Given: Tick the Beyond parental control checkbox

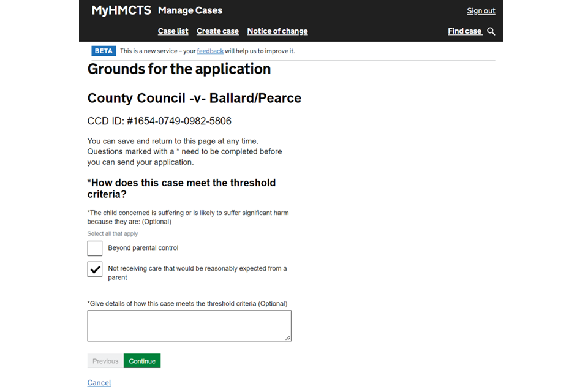Looking at the screenshot, I should click(95, 248).
